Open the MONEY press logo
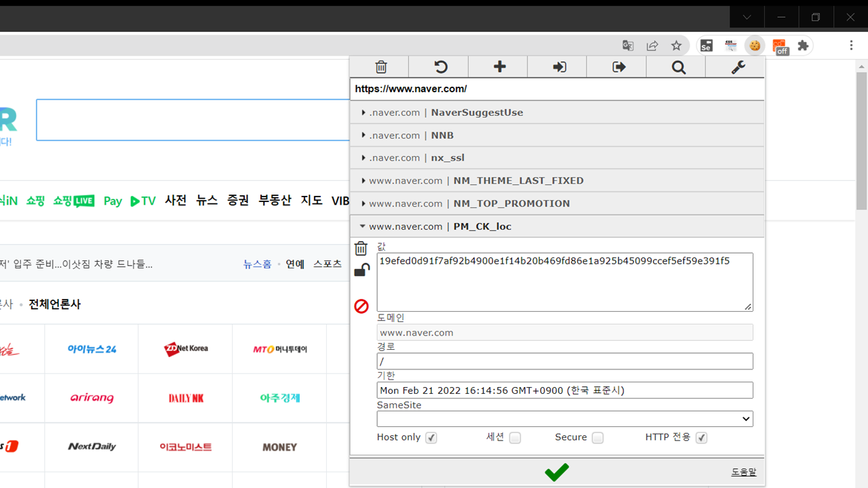The width and height of the screenshot is (868, 488). [x=280, y=447]
